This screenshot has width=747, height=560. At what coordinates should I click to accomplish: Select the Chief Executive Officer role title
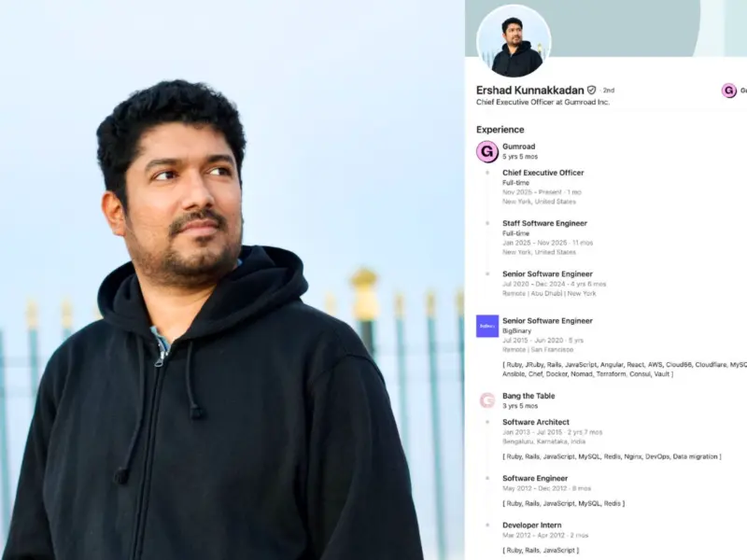pyautogui.click(x=543, y=173)
